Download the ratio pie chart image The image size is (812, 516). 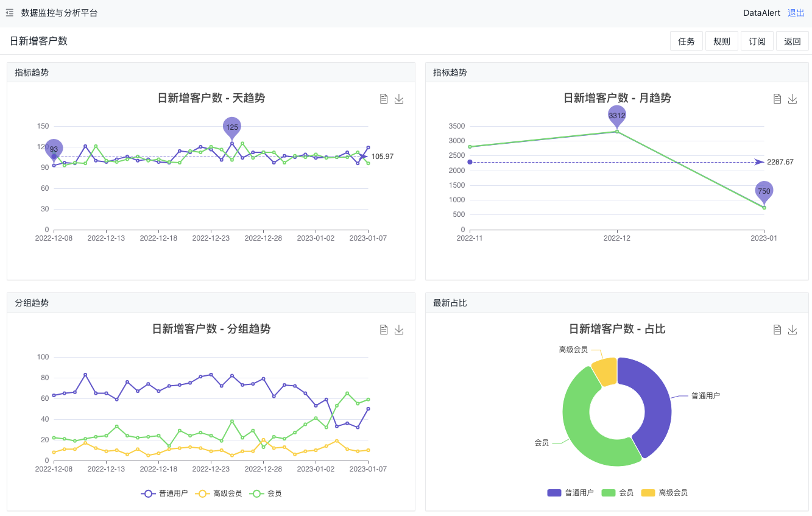(793, 330)
